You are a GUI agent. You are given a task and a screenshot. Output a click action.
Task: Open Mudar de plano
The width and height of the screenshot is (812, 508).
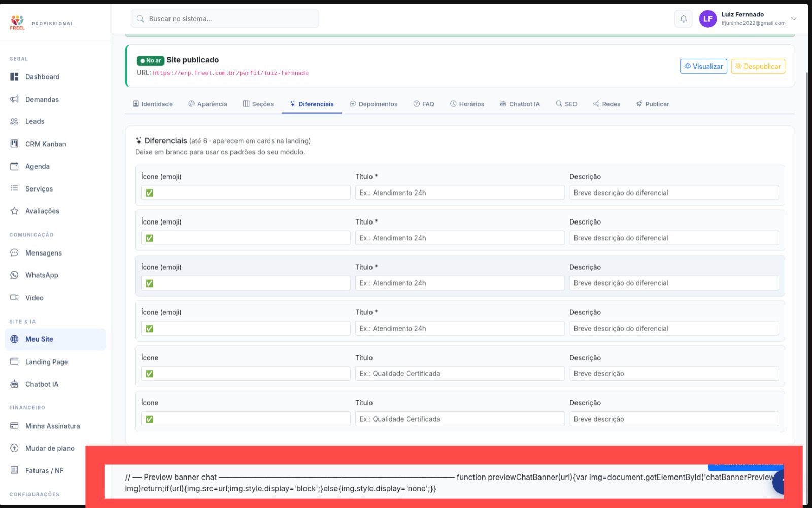[x=50, y=448]
